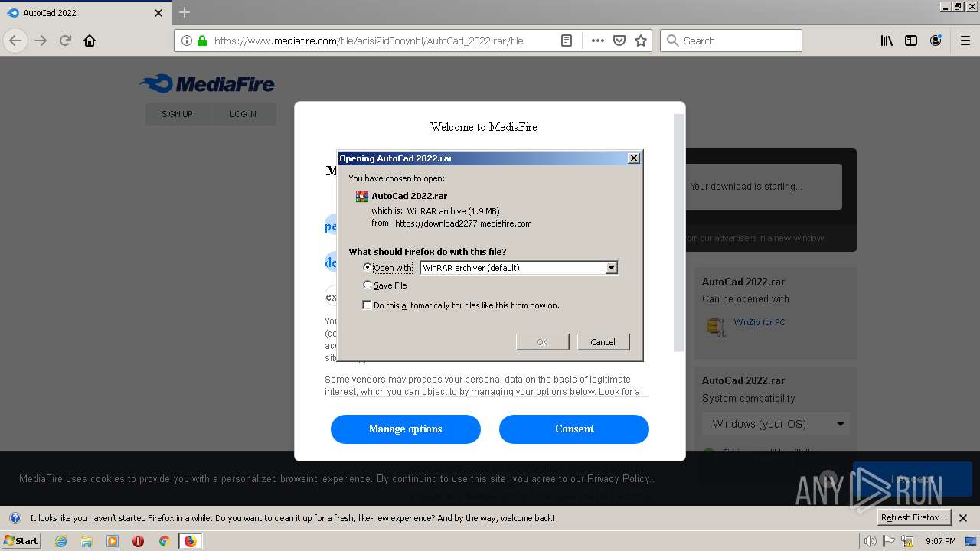This screenshot has width=980, height=551.
Task: Open the Windows Start button
Action: 21,541
